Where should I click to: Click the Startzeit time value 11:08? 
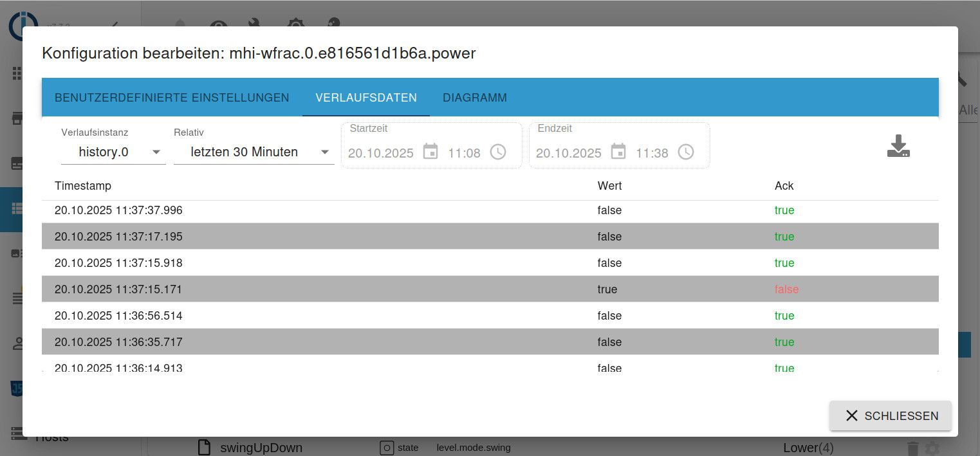[464, 153]
